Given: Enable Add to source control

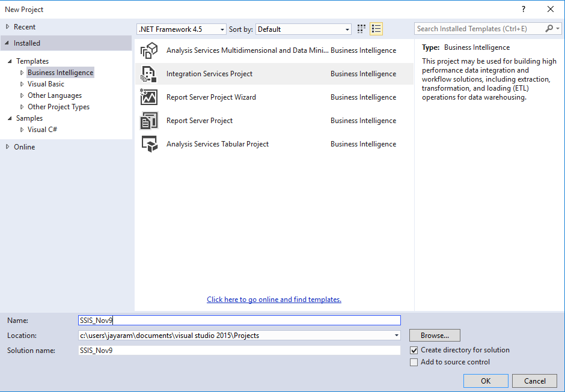Looking at the screenshot, I should tap(414, 362).
